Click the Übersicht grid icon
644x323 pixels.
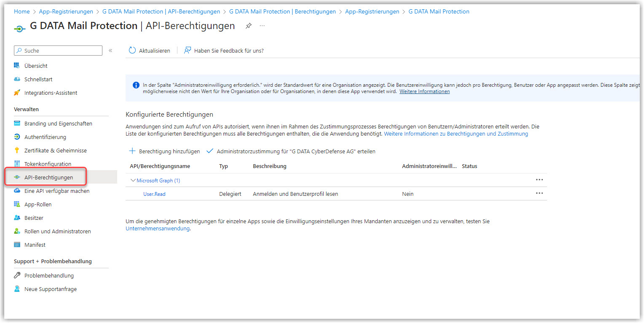pyautogui.click(x=17, y=66)
